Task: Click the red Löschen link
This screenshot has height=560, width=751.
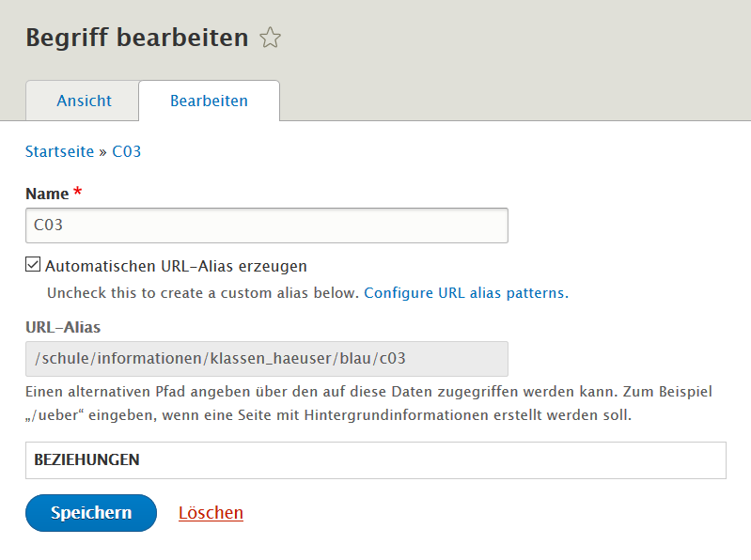Action: tap(211, 513)
